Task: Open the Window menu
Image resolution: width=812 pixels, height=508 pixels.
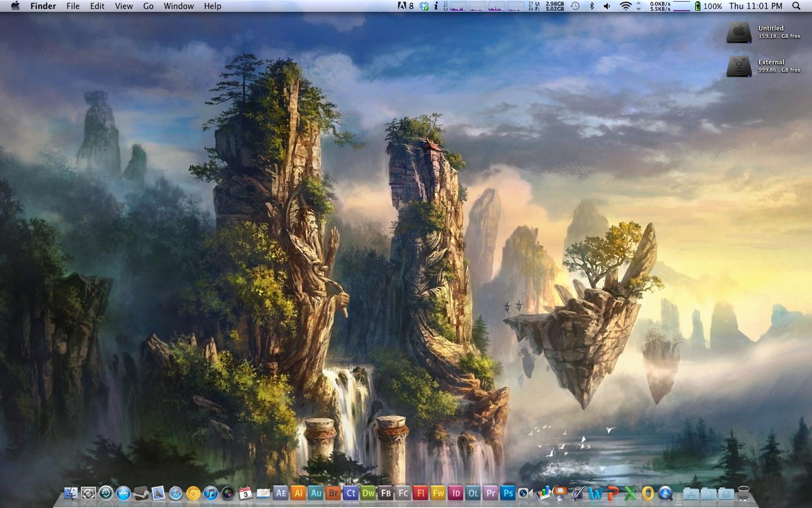Action: point(179,6)
